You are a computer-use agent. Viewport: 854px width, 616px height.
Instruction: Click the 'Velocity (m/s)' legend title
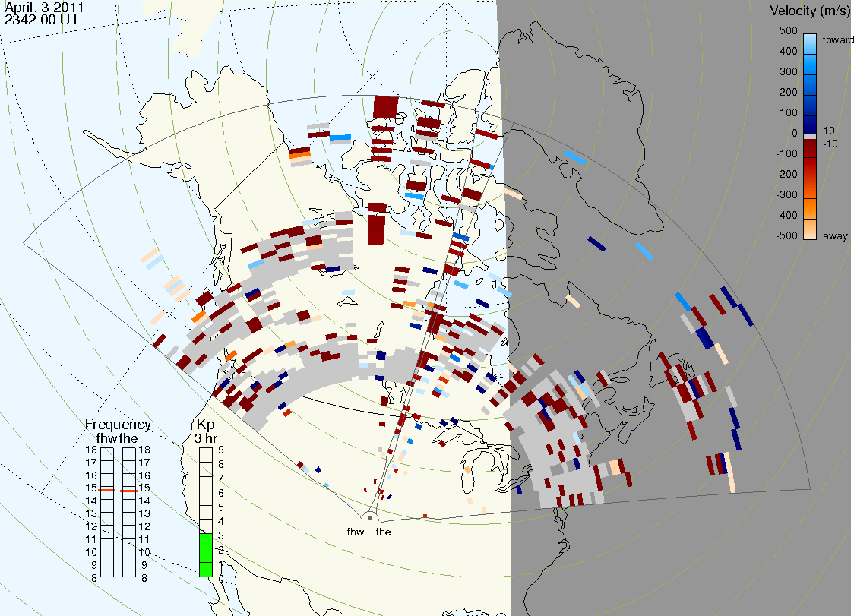click(x=810, y=11)
